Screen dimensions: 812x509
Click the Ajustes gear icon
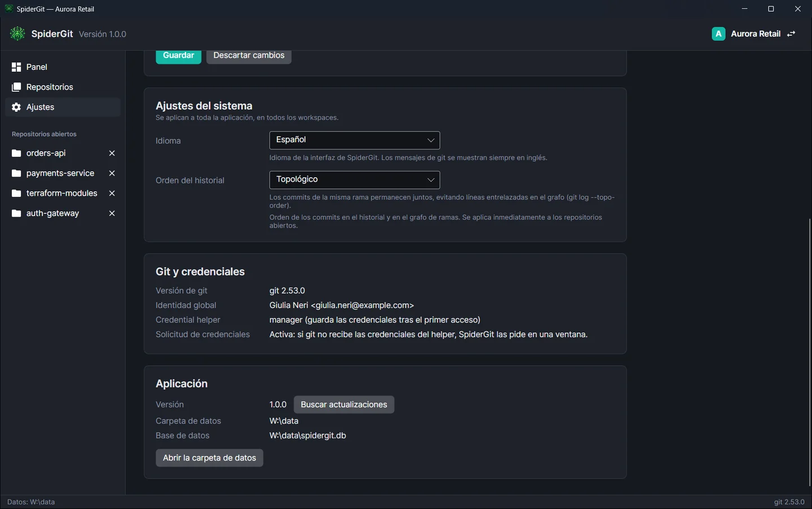click(16, 107)
